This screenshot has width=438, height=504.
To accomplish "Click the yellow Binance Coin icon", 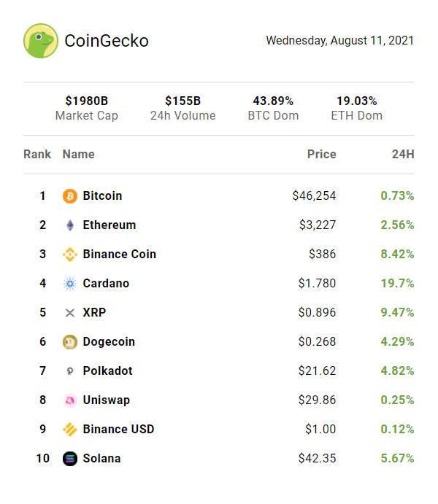I will tap(70, 255).
